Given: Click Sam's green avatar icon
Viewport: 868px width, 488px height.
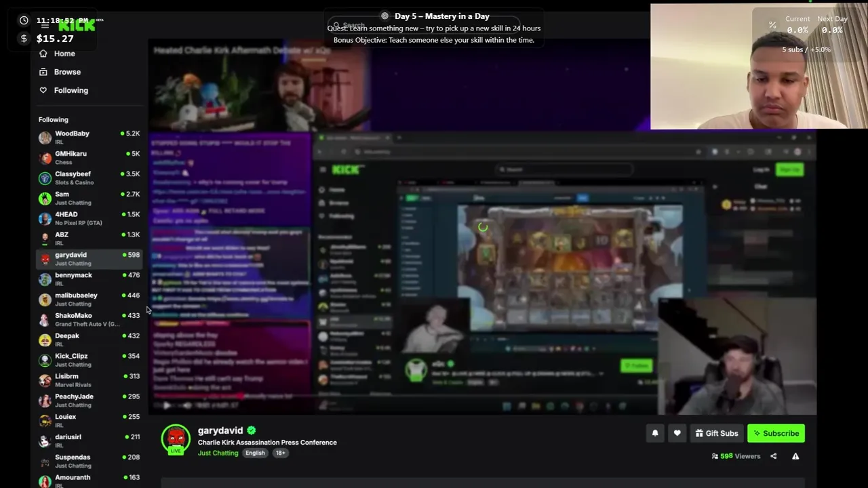Looking at the screenshot, I should click(45, 199).
